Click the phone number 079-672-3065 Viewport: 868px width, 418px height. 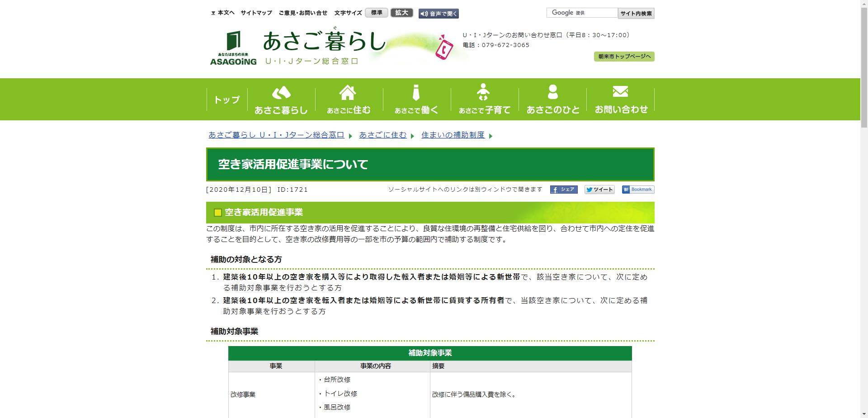coord(505,45)
